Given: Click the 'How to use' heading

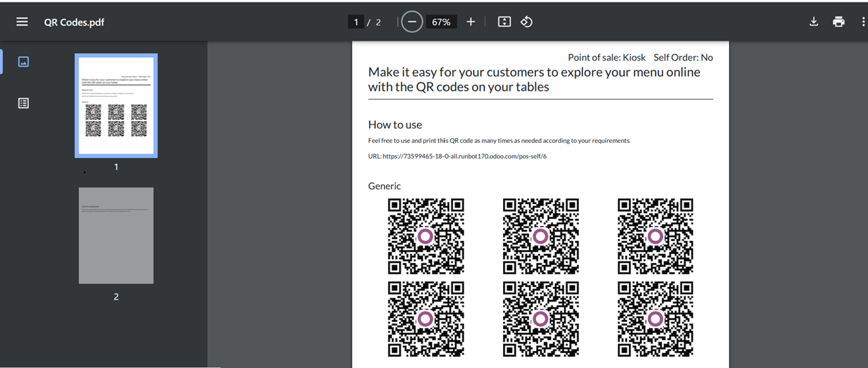Looking at the screenshot, I should coord(395,124).
